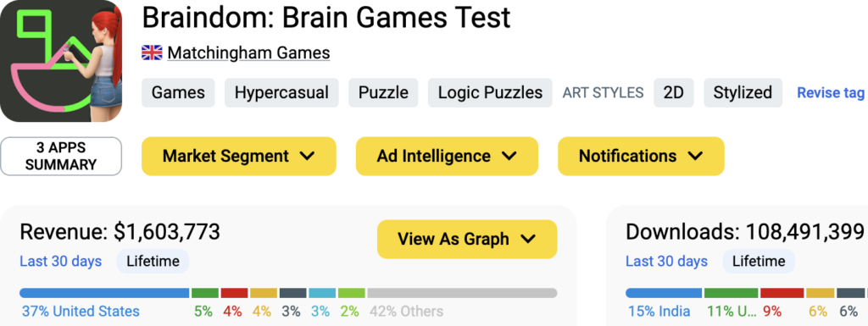Expand the Ad Intelligence dropdown
Image resolution: width=868 pixels, height=326 pixels.
[x=447, y=157]
